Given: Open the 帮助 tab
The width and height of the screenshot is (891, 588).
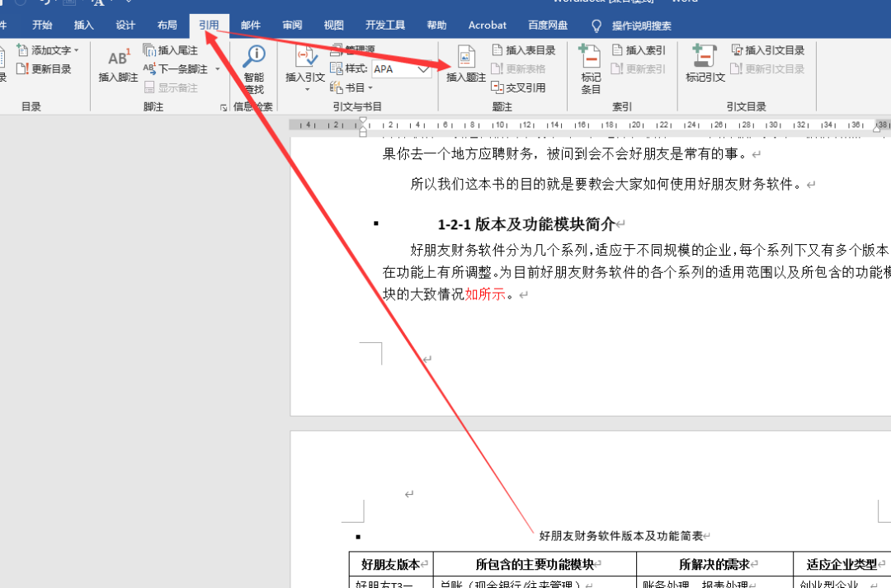Looking at the screenshot, I should tap(436, 25).
